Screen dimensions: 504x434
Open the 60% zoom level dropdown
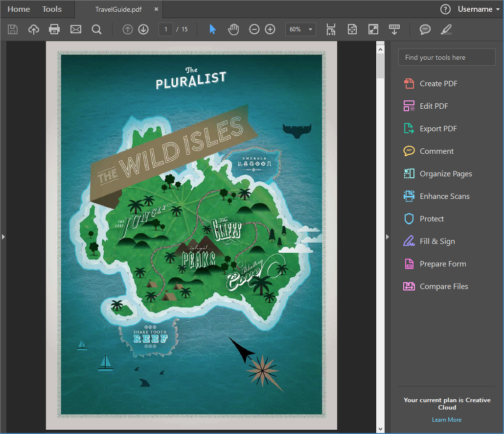(300, 29)
